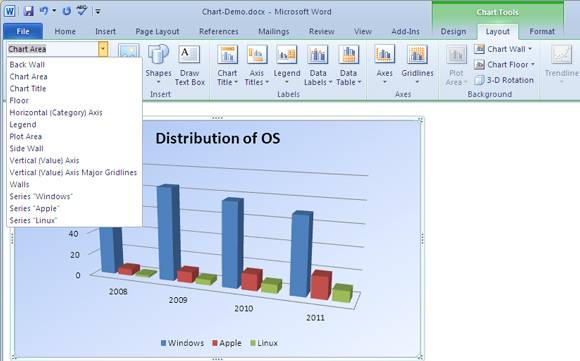The height and width of the screenshot is (361, 580).
Task: Click the Windows legend entry
Action: pos(182,343)
